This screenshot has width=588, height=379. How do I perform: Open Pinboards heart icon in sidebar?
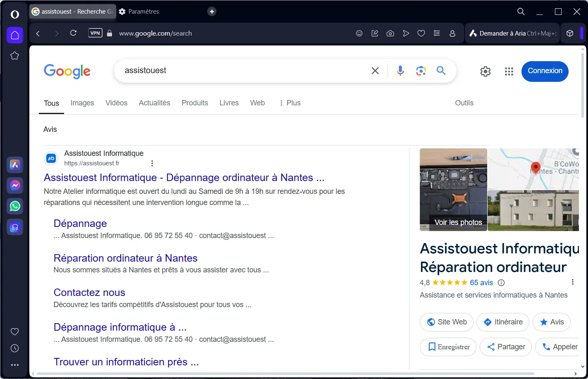15,331
